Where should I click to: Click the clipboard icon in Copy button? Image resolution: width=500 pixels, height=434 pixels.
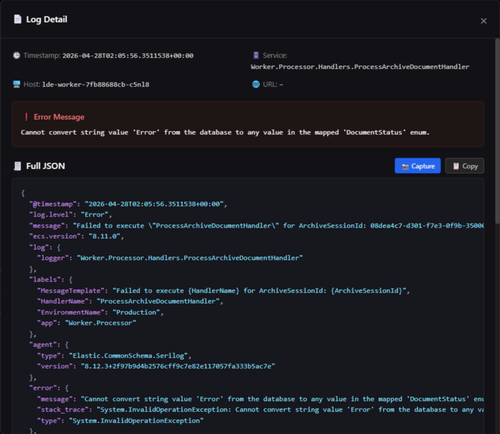coord(456,166)
